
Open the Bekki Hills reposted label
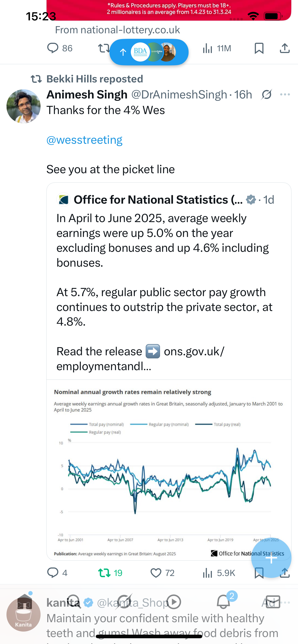[94, 79]
